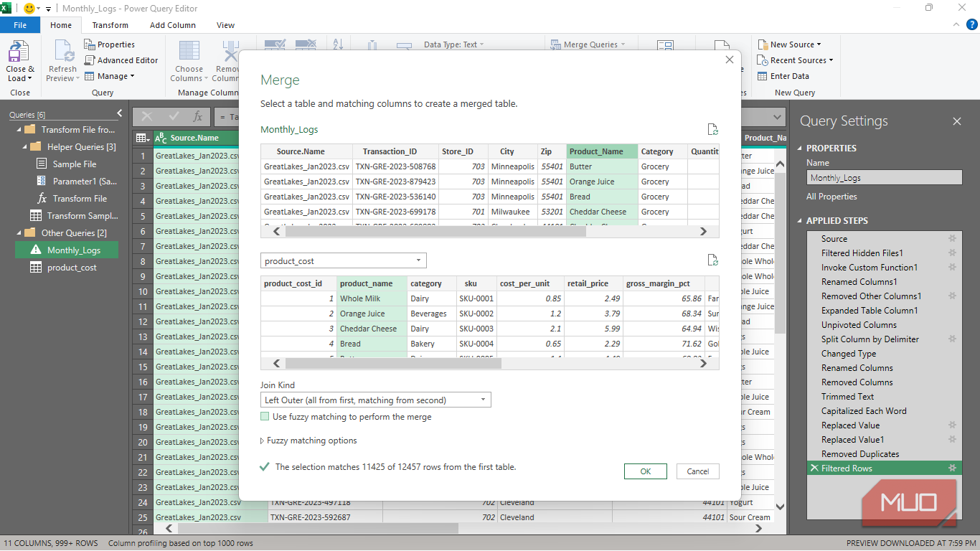
Task: Click the product_cost preview horizontal scrollbar
Action: pyautogui.click(x=393, y=364)
